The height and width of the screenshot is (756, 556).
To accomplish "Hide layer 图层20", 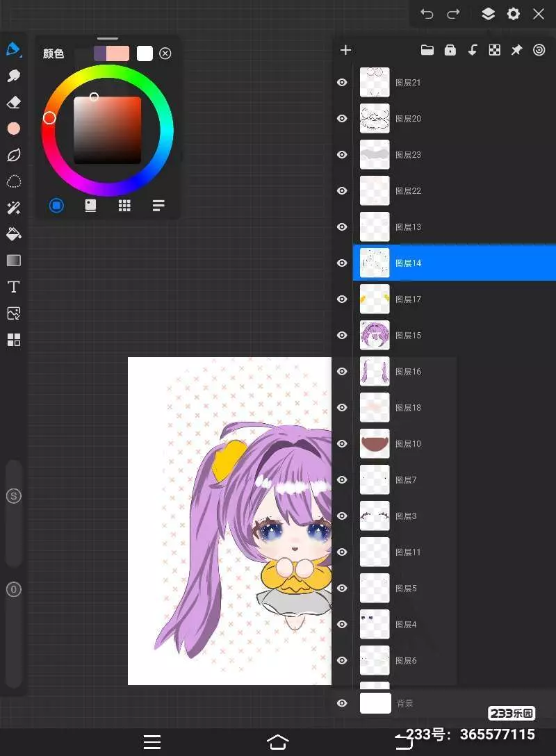I will 342,119.
